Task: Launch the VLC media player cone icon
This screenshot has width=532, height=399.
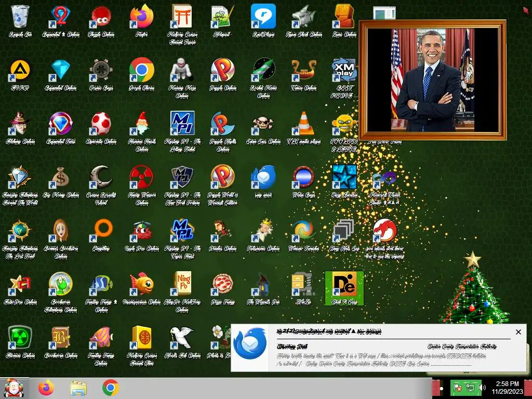Action: point(303,124)
